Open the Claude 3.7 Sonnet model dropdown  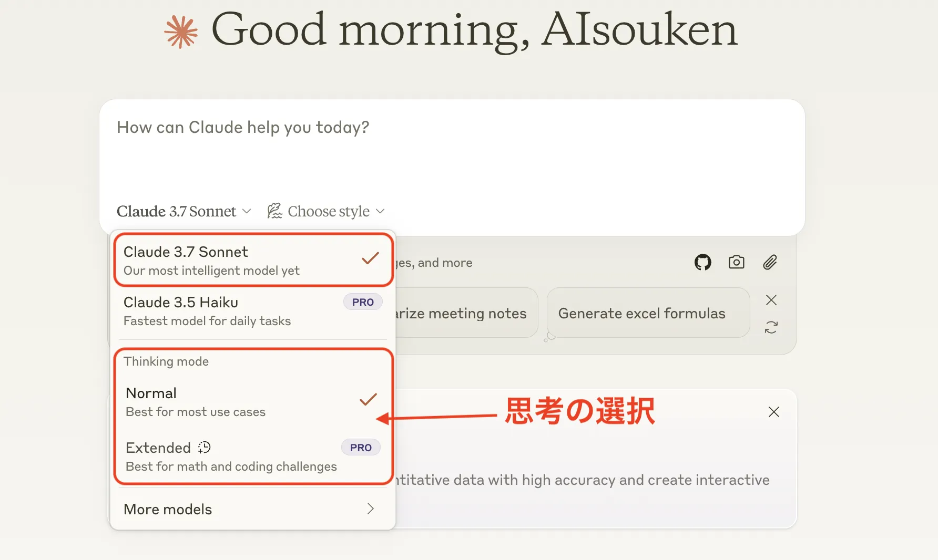(183, 211)
